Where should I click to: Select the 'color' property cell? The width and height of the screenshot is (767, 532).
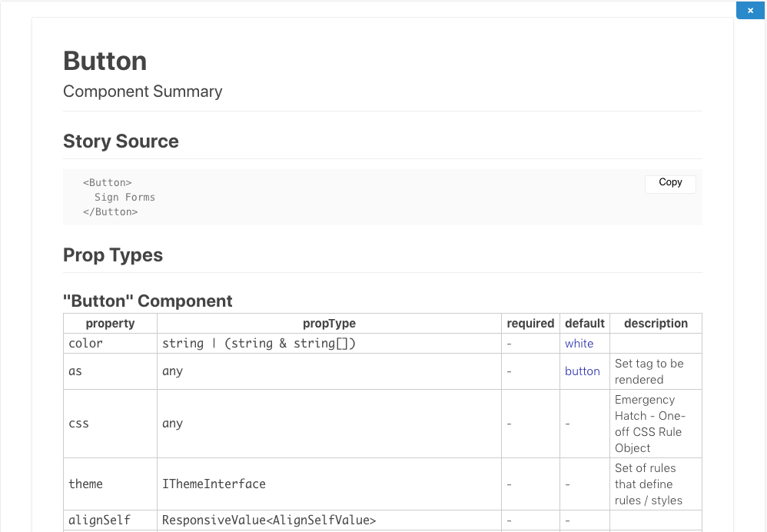(x=85, y=344)
